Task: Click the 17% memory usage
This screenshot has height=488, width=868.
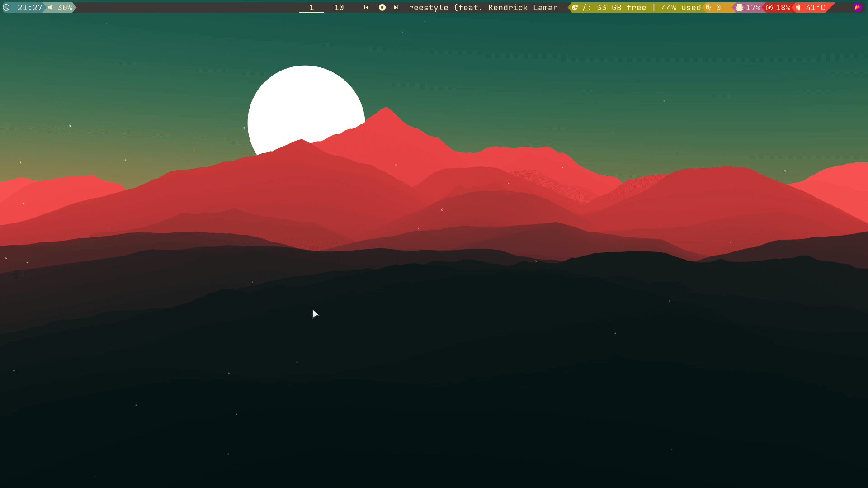Action: tap(753, 8)
